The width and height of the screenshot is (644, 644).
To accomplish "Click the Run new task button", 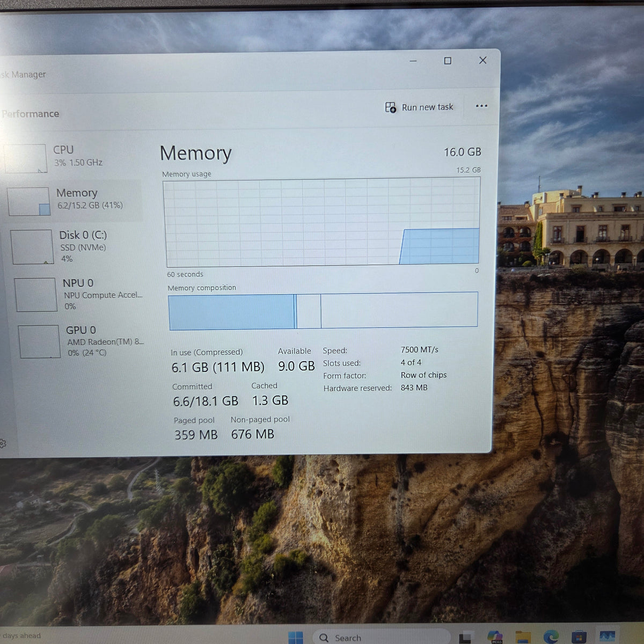I will click(x=419, y=107).
